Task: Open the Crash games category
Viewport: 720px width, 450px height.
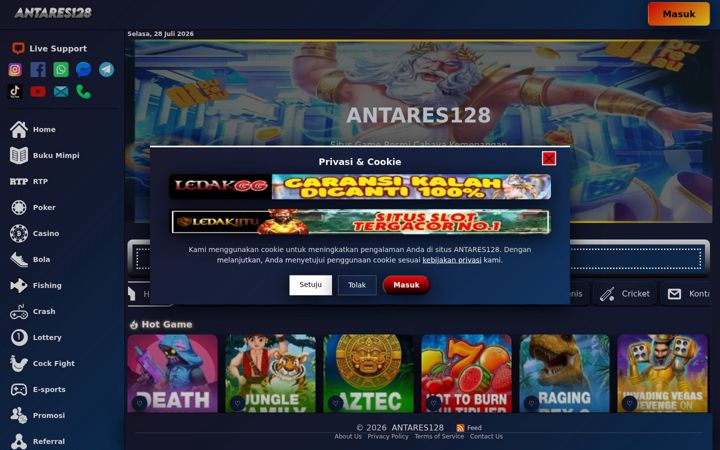Action: tap(33, 311)
